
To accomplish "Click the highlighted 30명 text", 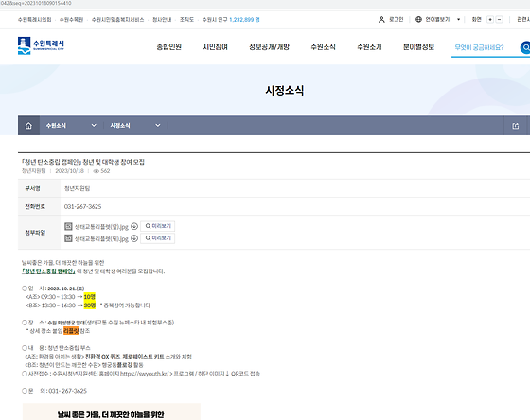I will (90, 306).
